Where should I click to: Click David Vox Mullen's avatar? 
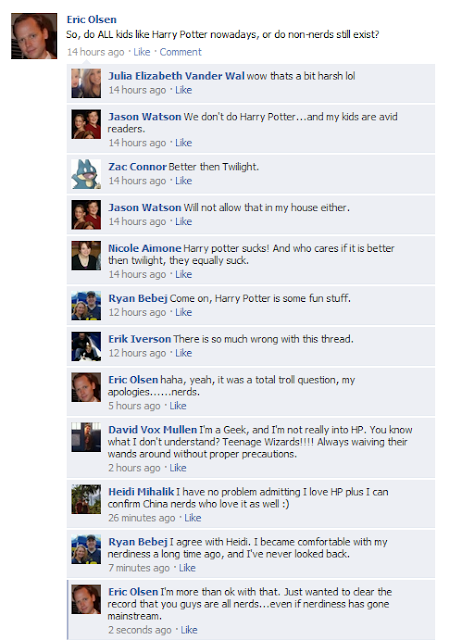pyautogui.click(x=86, y=437)
